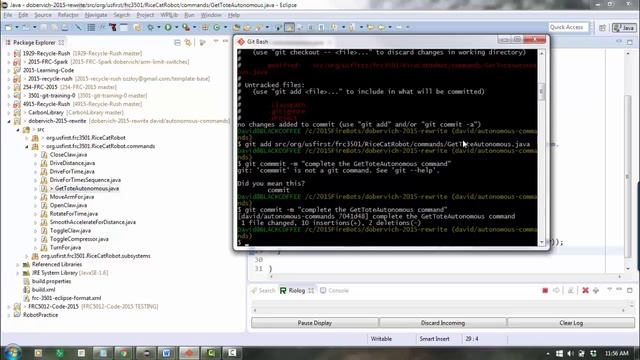Click the Clear Log button
This screenshot has height=360, width=640.
tap(571, 323)
